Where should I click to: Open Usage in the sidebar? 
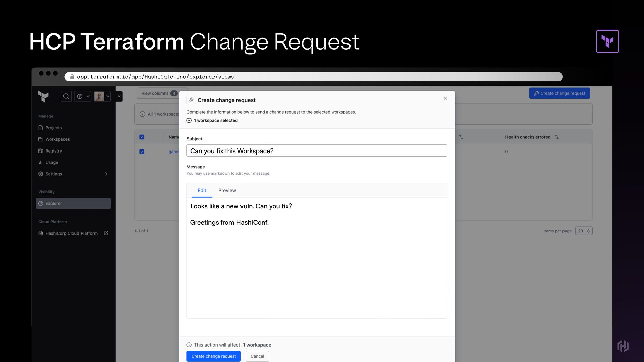(x=52, y=162)
